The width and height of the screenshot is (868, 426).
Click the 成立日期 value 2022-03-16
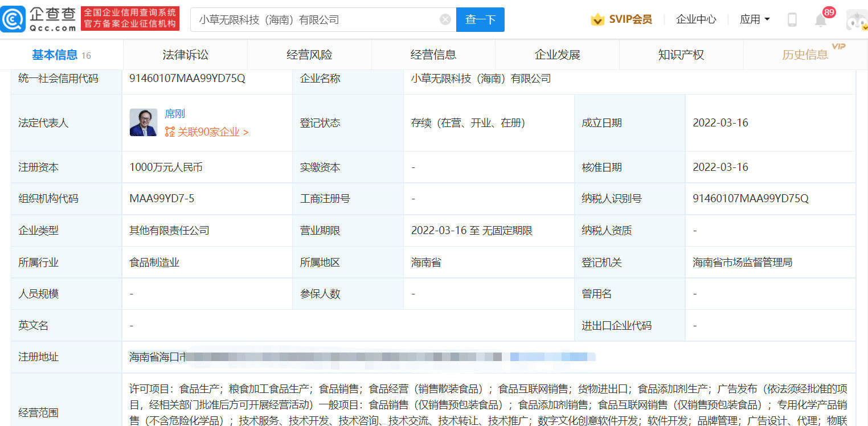pyautogui.click(x=720, y=123)
